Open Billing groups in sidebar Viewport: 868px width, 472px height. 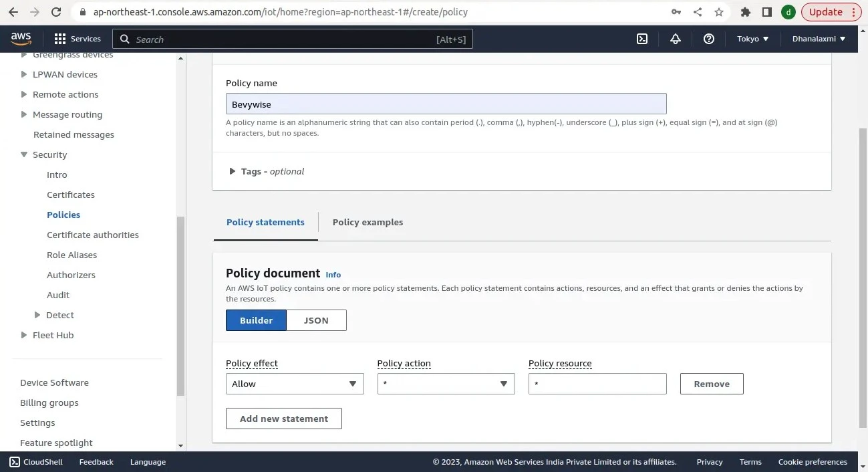tap(49, 402)
